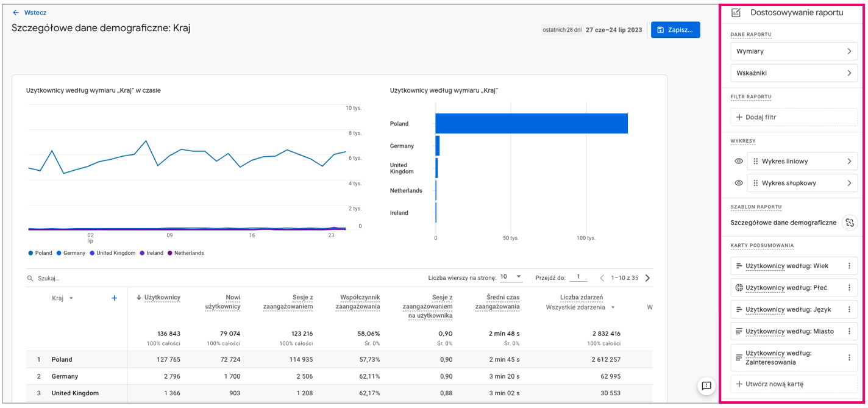Open the three-dot menu for Użytkownicy według: Miasto
Screen dimensions: 868x408
point(849,331)
